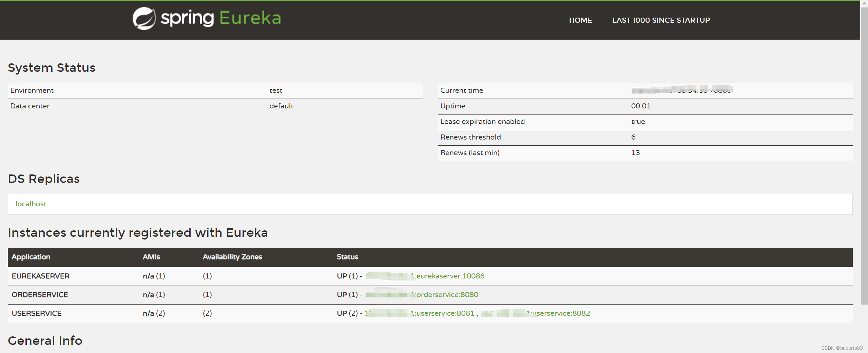This screenshot has width=868, height=353.
Task: Click the Current time label
Action: [x=462, y=90]
